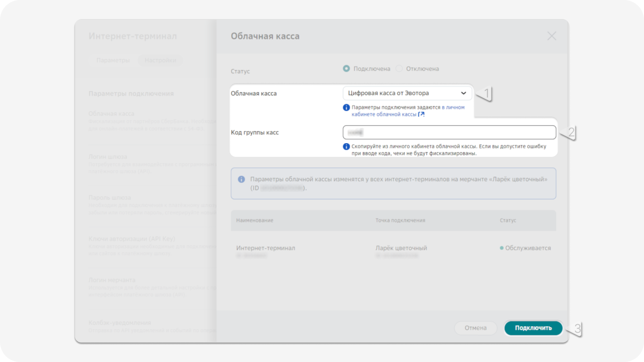644x362 pixels.
Task: Switch to the Параметры tab
Action: (113, 60)
